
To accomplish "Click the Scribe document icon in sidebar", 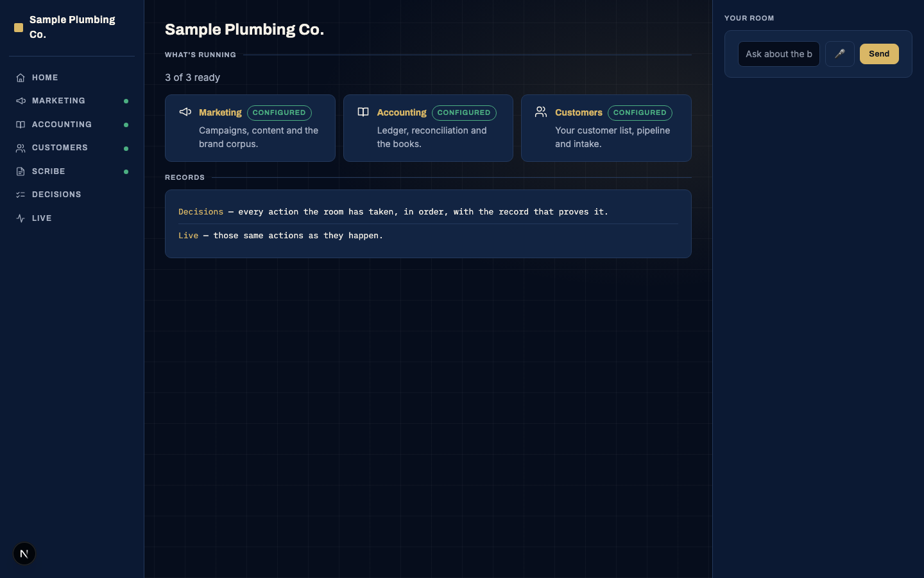I will point(21,171).
